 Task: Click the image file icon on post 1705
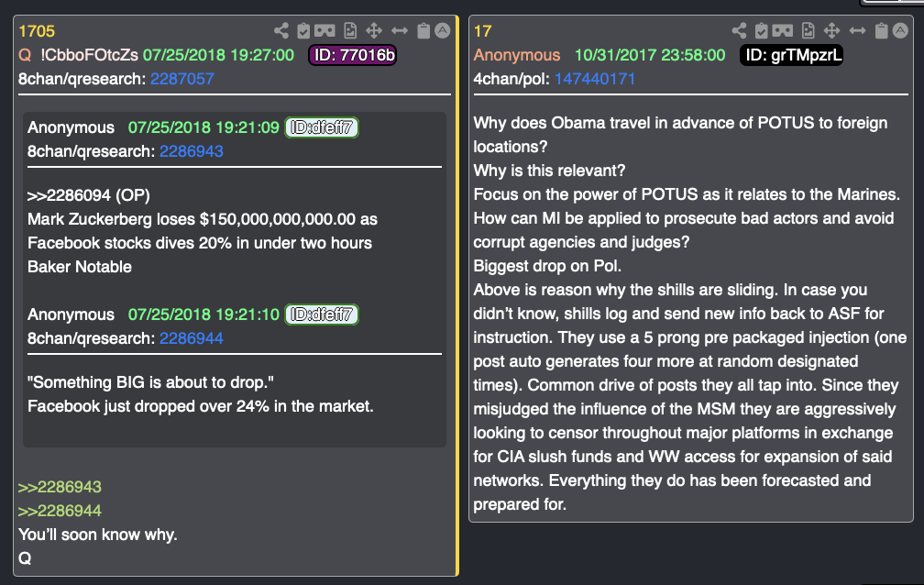click(349, 31)
